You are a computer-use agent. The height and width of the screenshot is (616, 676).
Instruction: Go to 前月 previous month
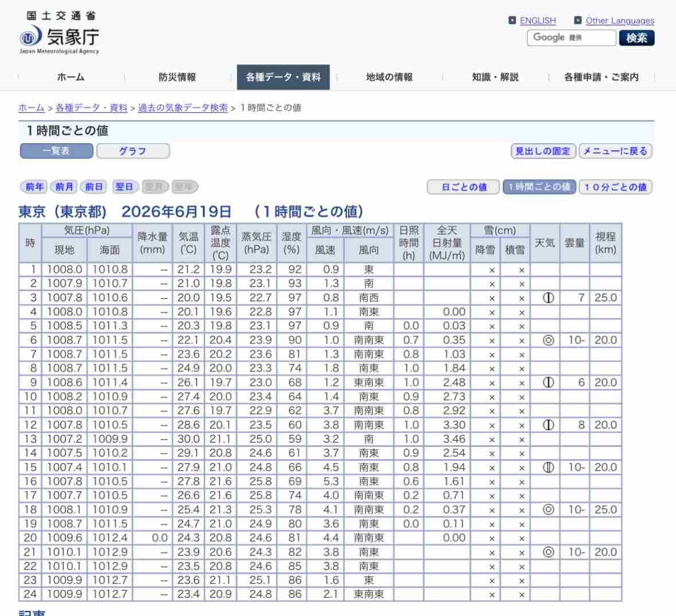click(x=64, y=187)
